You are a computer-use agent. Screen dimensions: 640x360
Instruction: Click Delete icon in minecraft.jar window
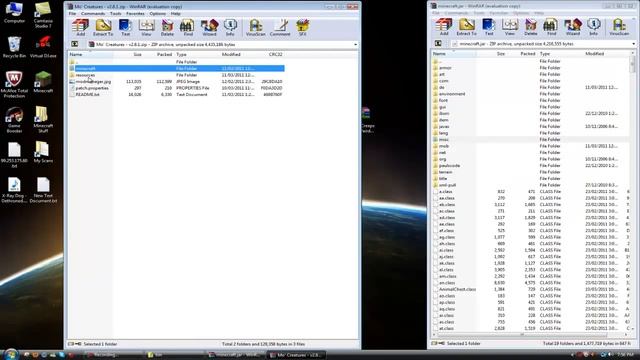click(x=531, y=27)
